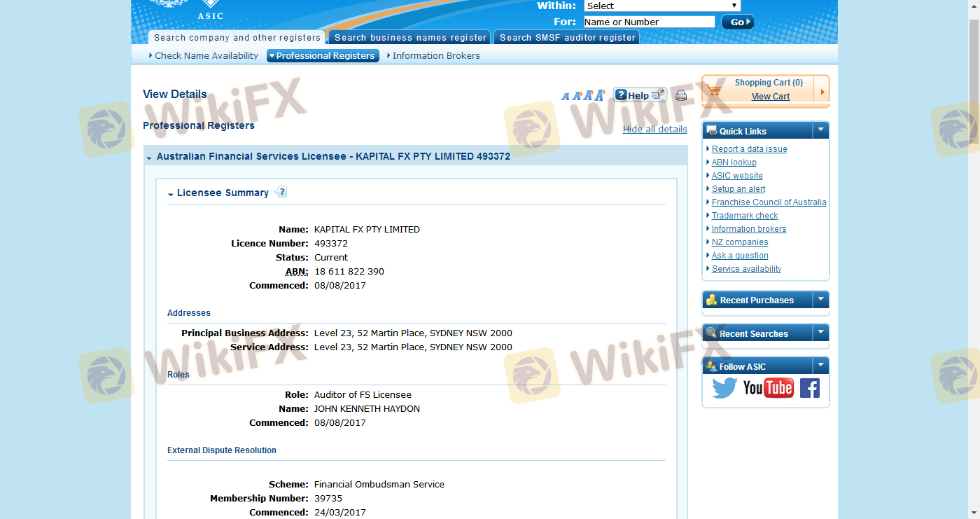Image resolution: width=980 pixels, height=519 pixels.
Task: Click the printer icon
Action: point(680,96)
